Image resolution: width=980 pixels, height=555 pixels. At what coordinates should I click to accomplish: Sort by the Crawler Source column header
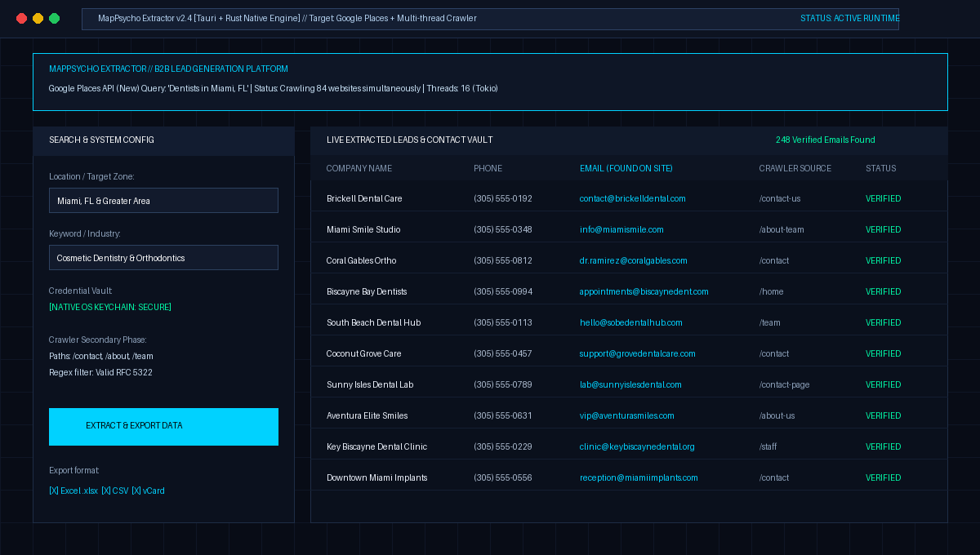pos(795,169)
